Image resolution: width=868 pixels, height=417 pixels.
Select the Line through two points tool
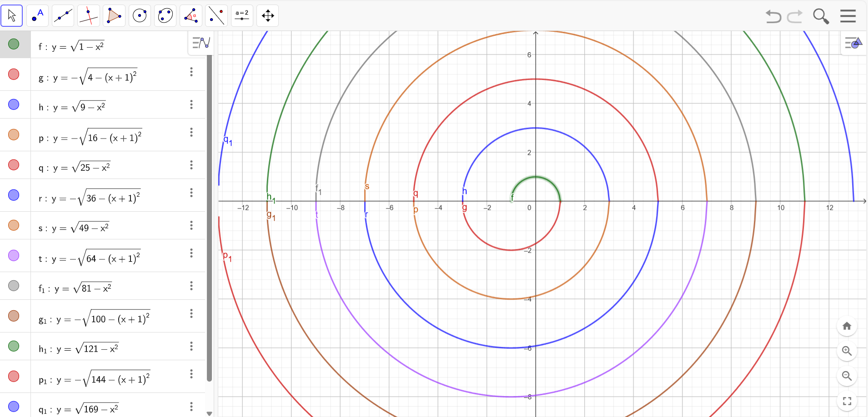(x=63, y=16)
